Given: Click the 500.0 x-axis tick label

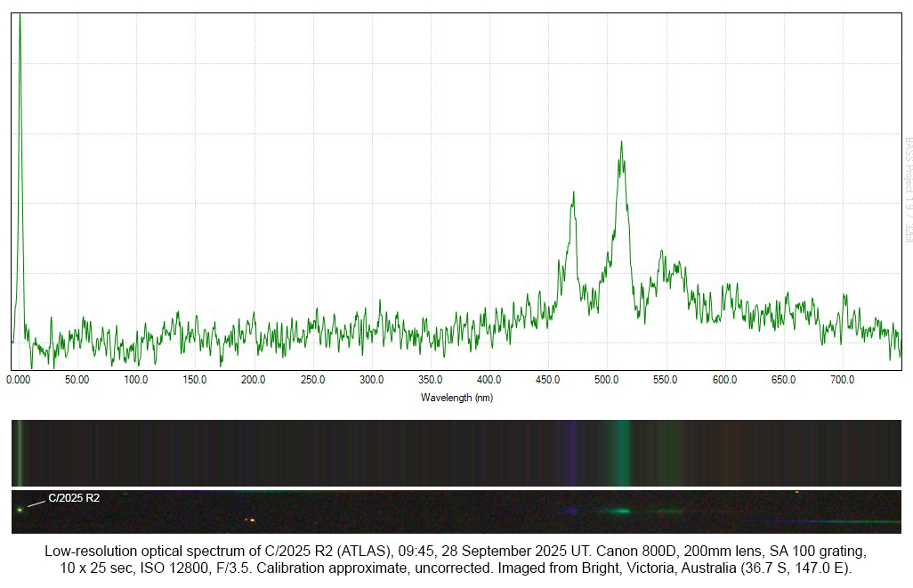Looking at the screenshot, I should (607, 380).
